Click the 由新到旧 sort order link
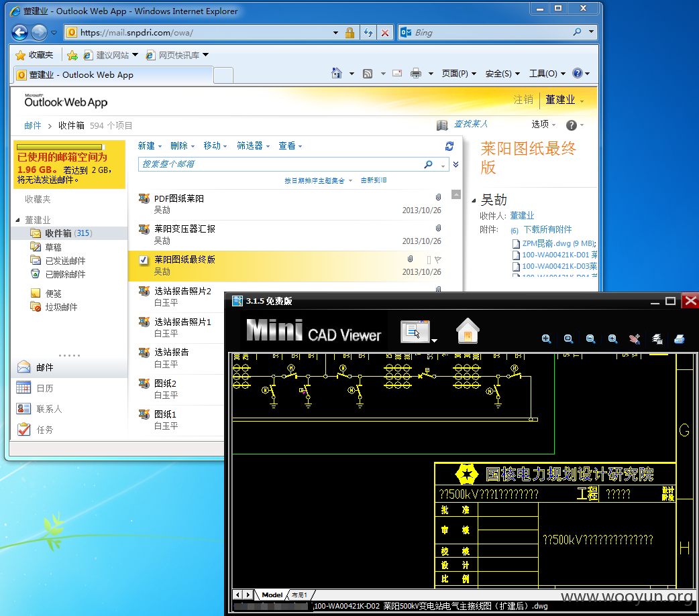This screenshot has height=616, width=699. (x=374, y=180)
